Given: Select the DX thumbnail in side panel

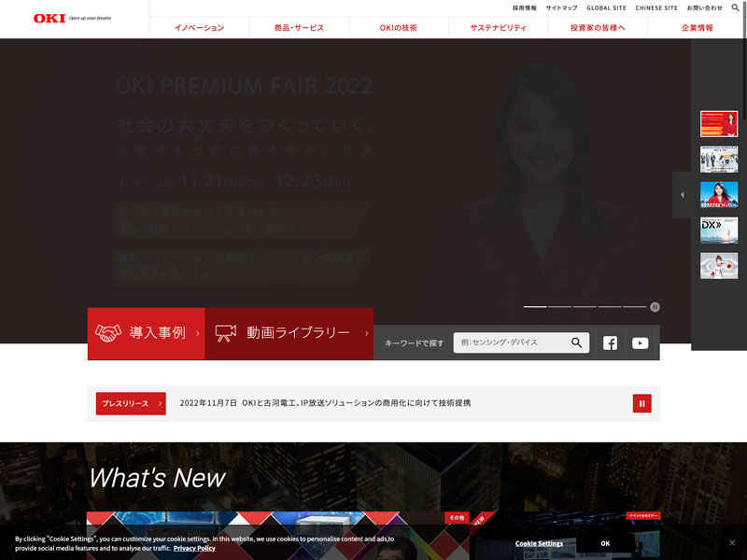Looking at the screenshot, I should pyautogui.click(x=719, y=231).
